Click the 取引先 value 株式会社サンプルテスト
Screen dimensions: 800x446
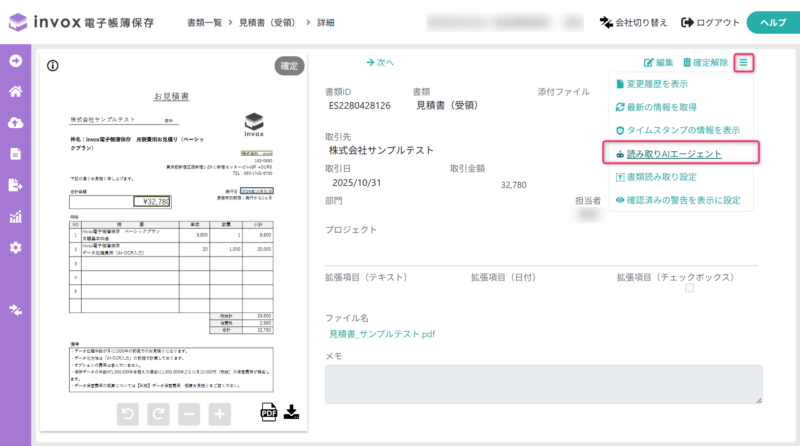(x=381, y=151)
